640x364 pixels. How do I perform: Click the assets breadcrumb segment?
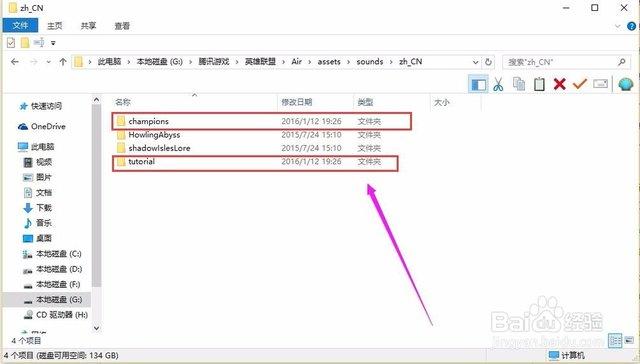[x=329, y=62]
